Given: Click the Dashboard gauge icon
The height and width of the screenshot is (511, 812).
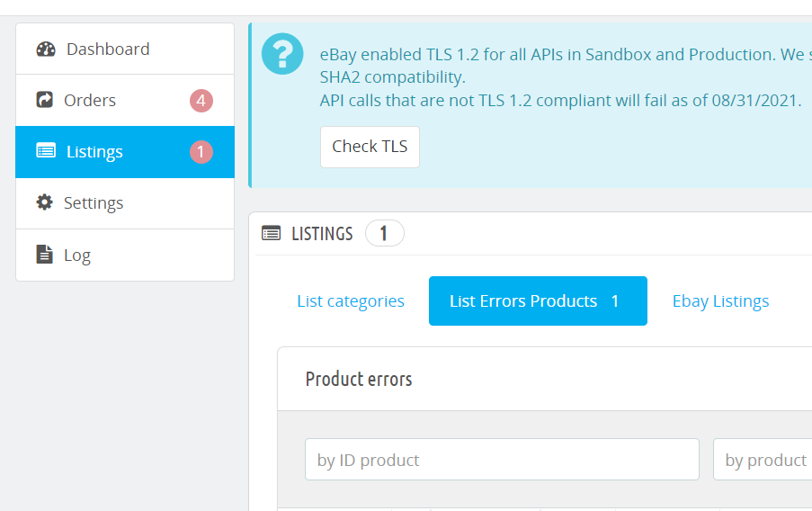Looking at the screenshot, I should (46, 49).
